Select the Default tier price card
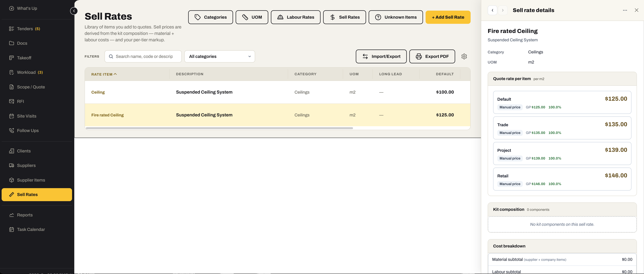 pos(562,102)
